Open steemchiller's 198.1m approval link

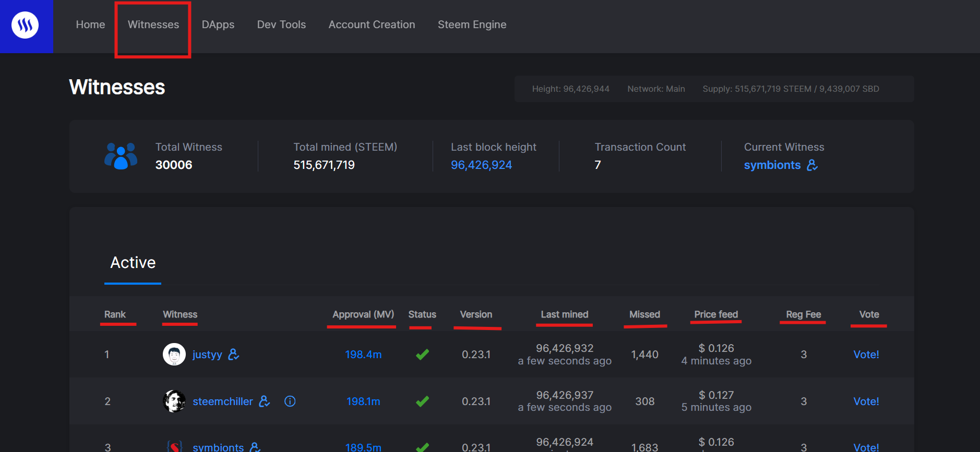pyautogui.click(x=363, y=401)
